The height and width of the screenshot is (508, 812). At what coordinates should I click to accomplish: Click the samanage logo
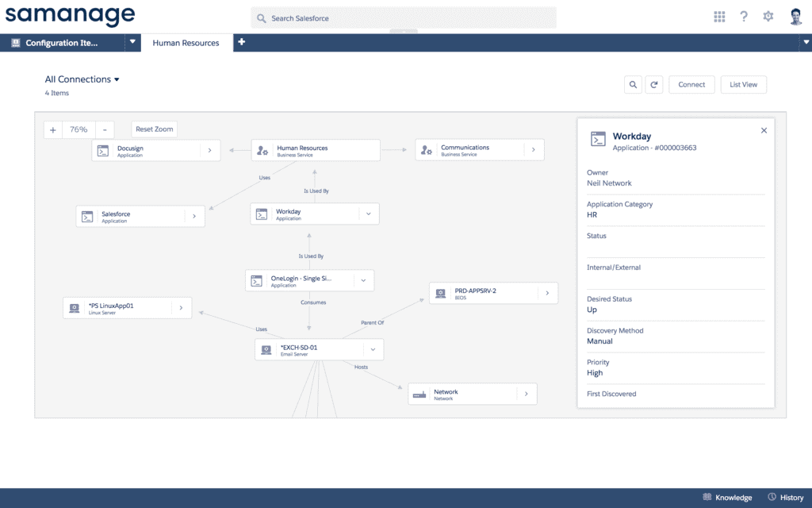pyautogui.click(x=70, y=16)
